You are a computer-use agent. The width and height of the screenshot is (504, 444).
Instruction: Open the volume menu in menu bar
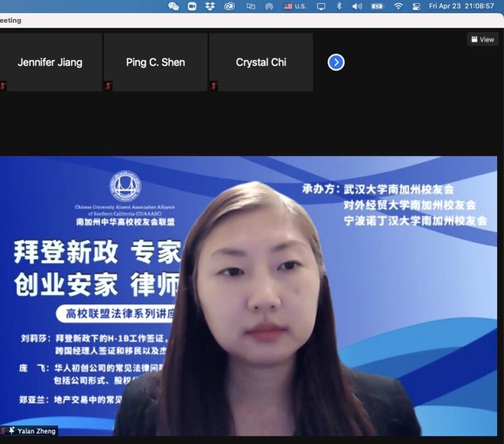point(357,6)
